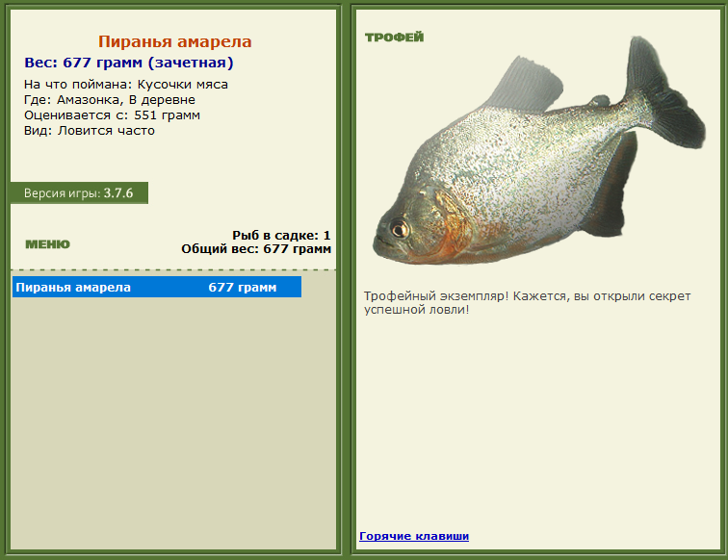Click the ТРОФЕЙ heading
The height and width of the screenshot is (560, 728).
pyautogui.click(x=394, y=38)
